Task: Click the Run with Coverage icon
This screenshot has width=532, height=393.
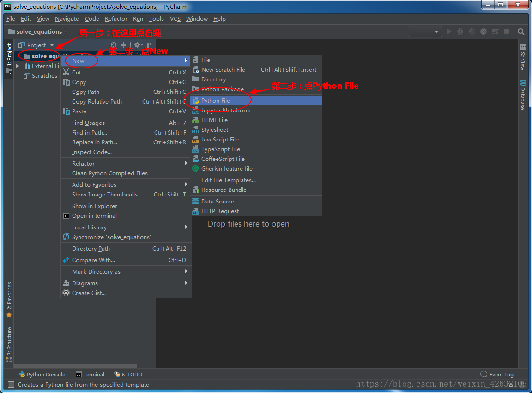Action: click(472, 31)
